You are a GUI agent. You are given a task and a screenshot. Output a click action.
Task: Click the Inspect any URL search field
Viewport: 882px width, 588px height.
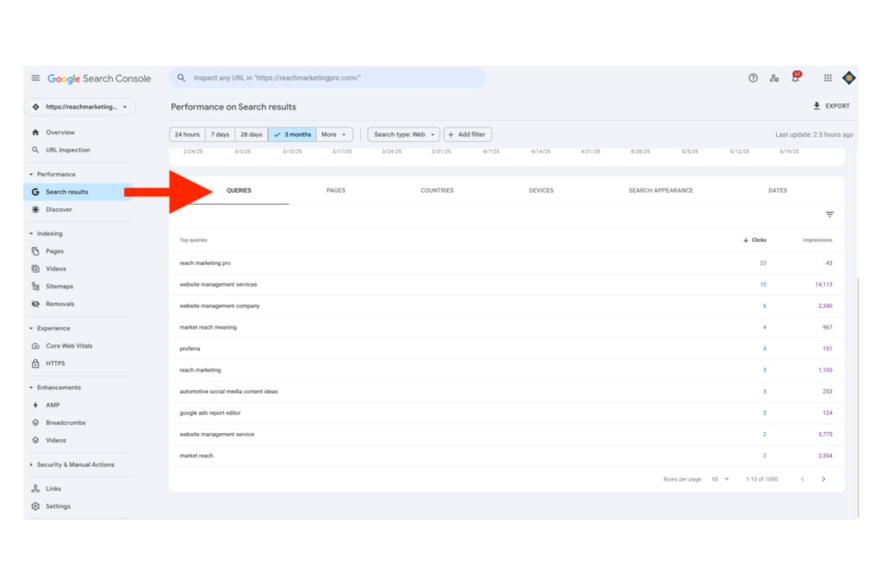328,77
